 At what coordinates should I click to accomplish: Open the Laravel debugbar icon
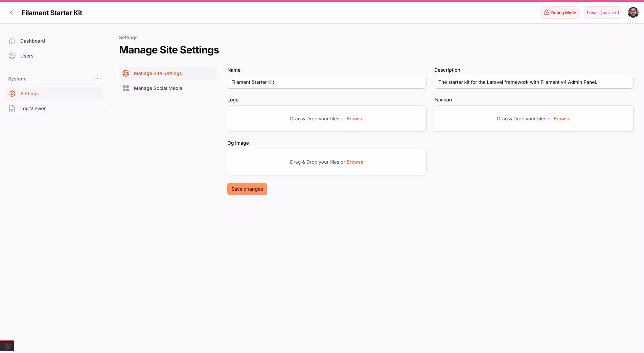point(7,346)
